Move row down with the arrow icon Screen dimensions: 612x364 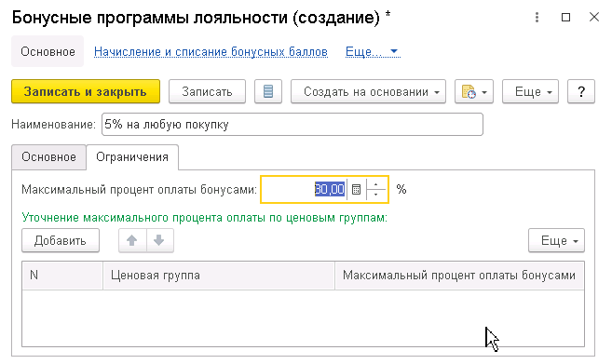159,241
